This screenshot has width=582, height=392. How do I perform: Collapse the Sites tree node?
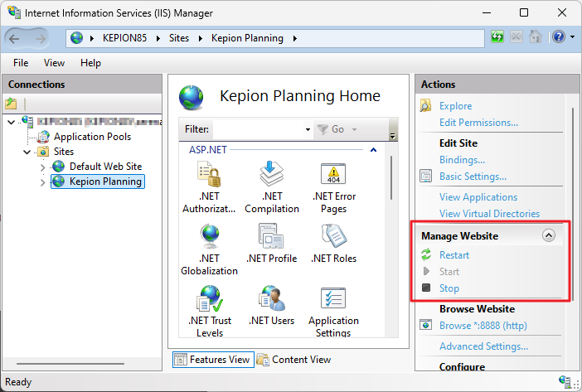27,152
